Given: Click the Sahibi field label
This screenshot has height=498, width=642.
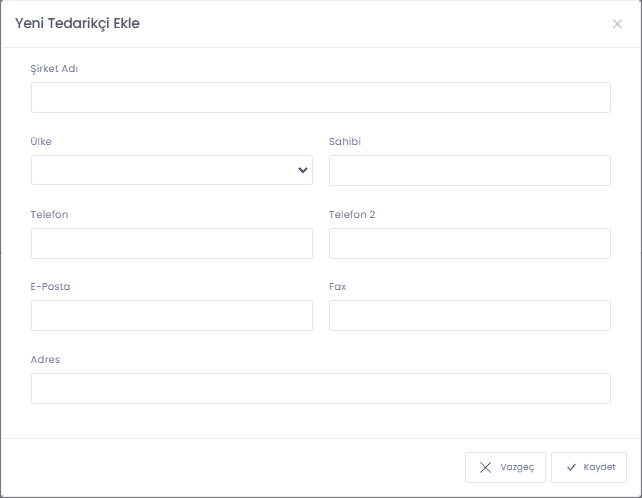Looking at the screenshot, I should point(345,141).
